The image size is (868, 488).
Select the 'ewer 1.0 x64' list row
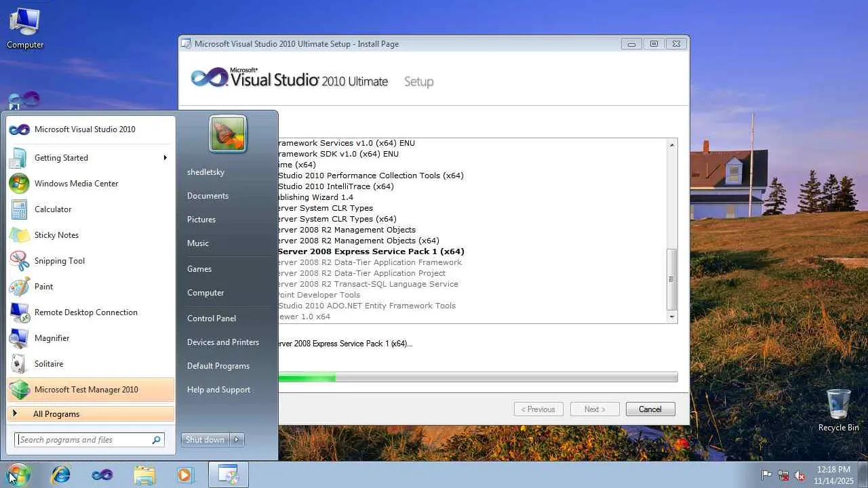point(304,317)
